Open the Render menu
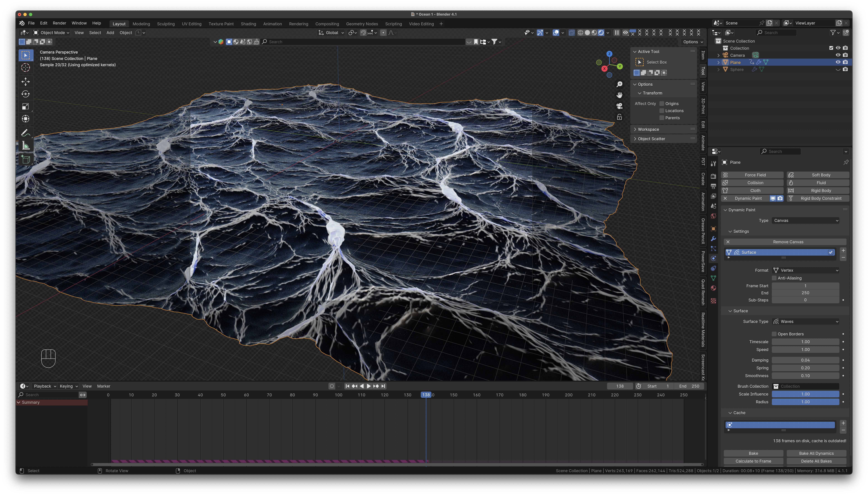868x495 pixels. tap(60, 23)
